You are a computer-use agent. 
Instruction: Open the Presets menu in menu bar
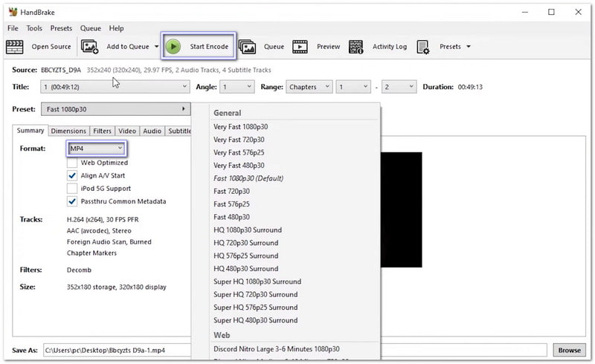tap(61, 28)
